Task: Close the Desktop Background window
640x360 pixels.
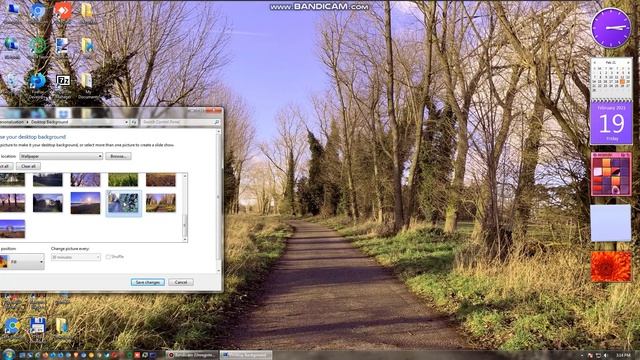Action: coord(213,110)
